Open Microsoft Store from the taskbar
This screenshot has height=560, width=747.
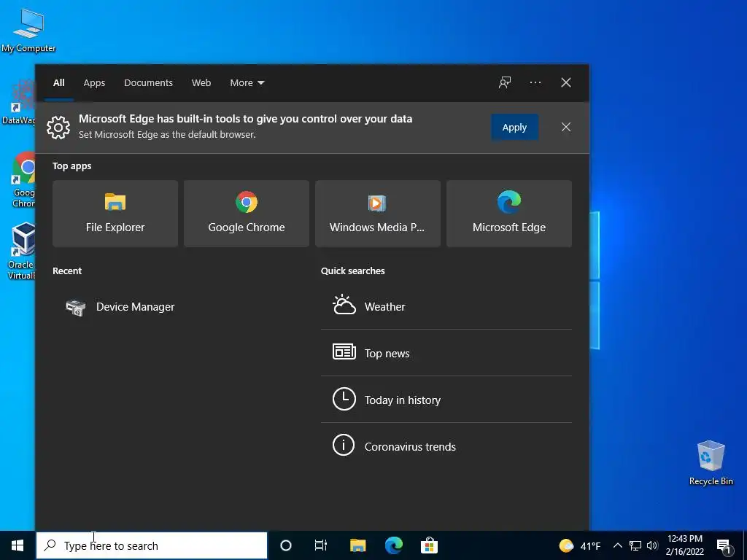click(429, 545)
